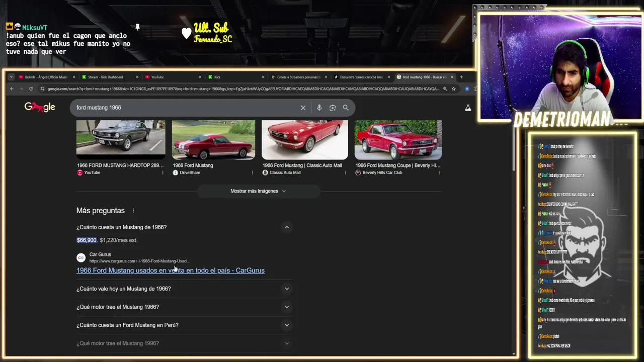The width and height of the screenshot is (644, 362).
Task: Click the site information icon in address bar
Action: click(x=42, y=89)
